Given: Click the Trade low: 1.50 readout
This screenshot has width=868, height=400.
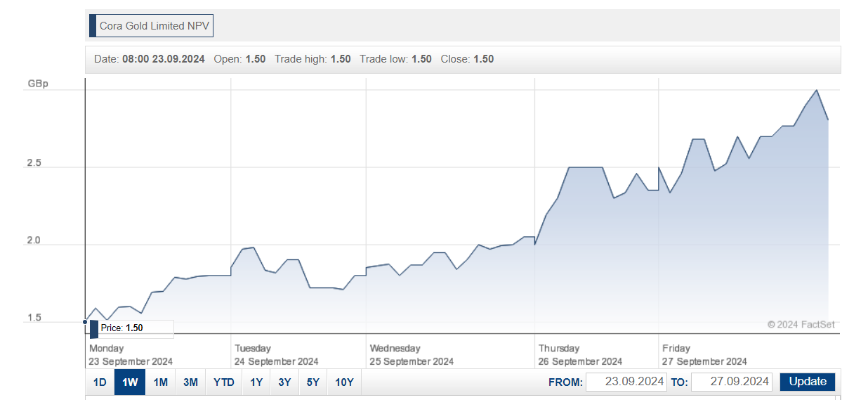Looking at the screenshot, I should click(x=395, y=59).
